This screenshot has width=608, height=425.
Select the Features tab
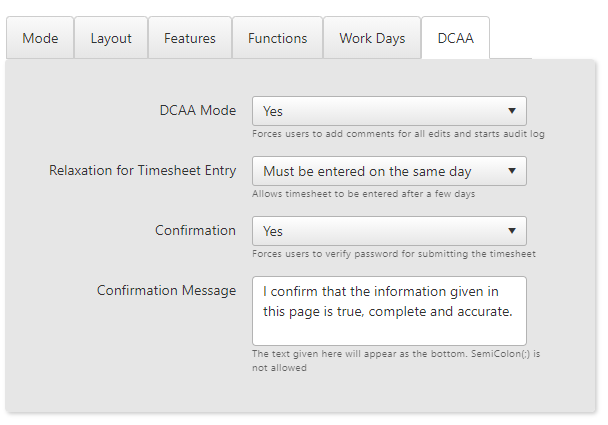pyautogui.click(x=190, y=38)
